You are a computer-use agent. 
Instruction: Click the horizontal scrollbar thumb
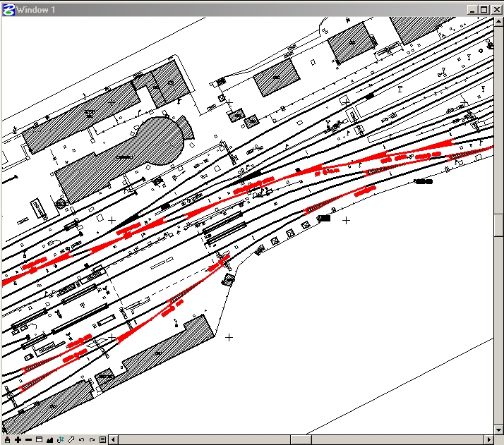coord(301,440)
